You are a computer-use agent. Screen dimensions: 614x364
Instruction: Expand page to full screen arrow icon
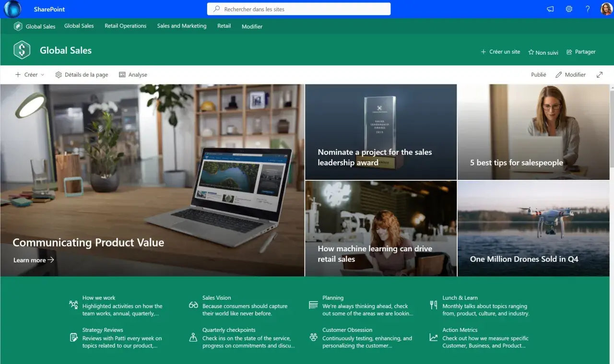(600, 75)
